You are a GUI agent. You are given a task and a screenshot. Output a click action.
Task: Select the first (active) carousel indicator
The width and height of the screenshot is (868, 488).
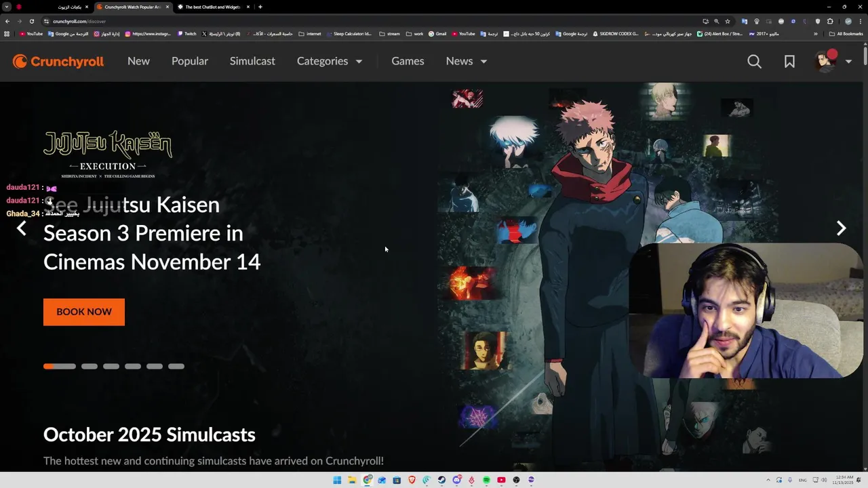60,366
